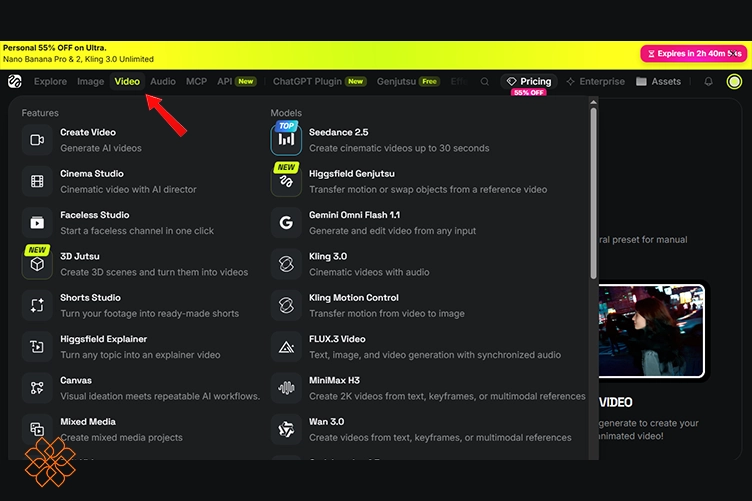Click the Seedance 2.5 model icon
Image resolution: width=752 pixels, height=501 pixels.
(x=286, y=140)
